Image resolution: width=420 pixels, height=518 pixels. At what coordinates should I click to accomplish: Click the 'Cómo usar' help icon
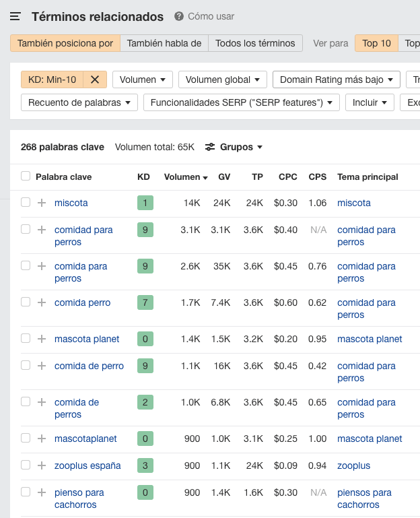pyautogui.click(x=179, y=16)
